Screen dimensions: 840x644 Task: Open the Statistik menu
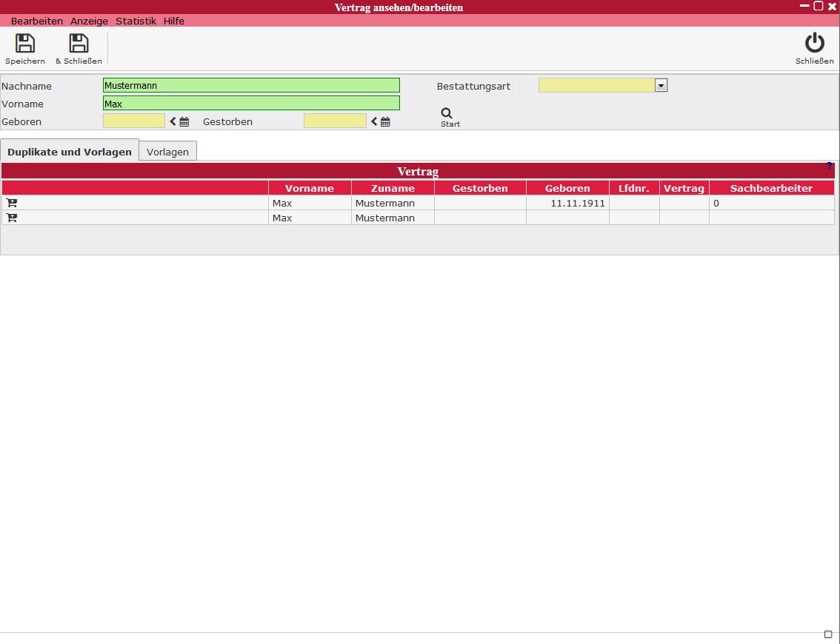pyautogui.click(x=136, y=21)
